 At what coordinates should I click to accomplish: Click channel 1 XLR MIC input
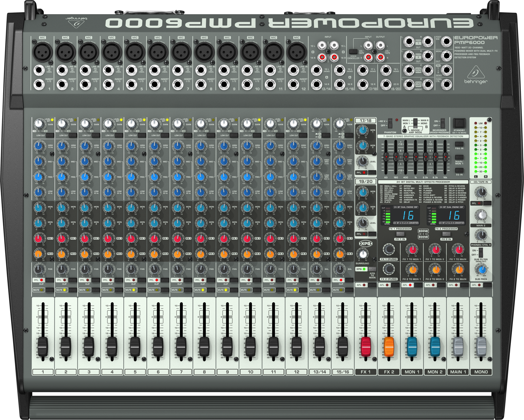42,52
